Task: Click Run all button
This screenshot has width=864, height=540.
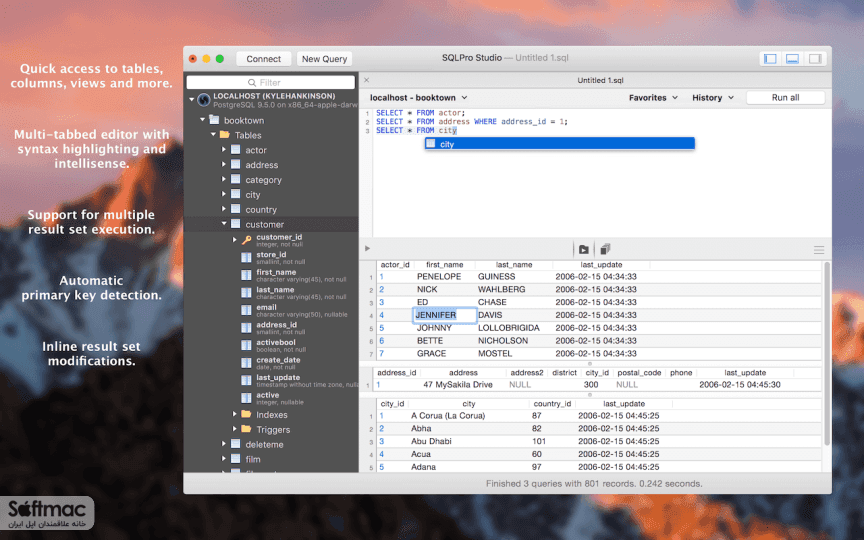Action: coord(785,98)
